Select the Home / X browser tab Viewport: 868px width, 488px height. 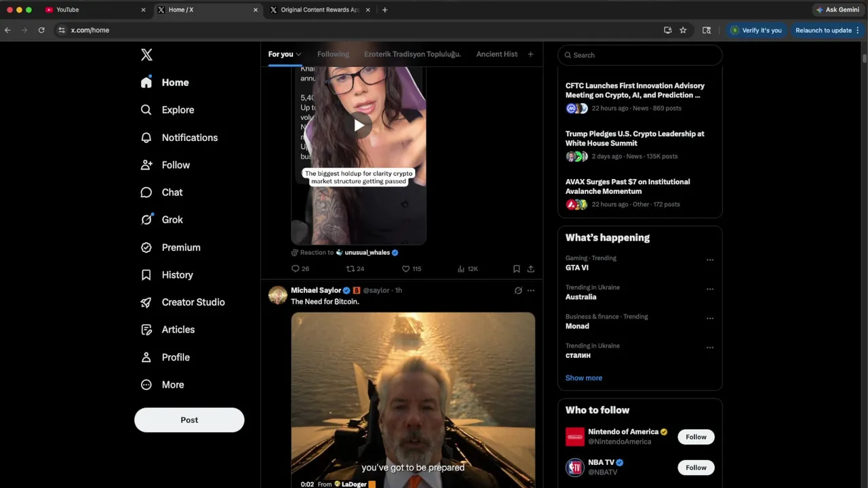208,10
